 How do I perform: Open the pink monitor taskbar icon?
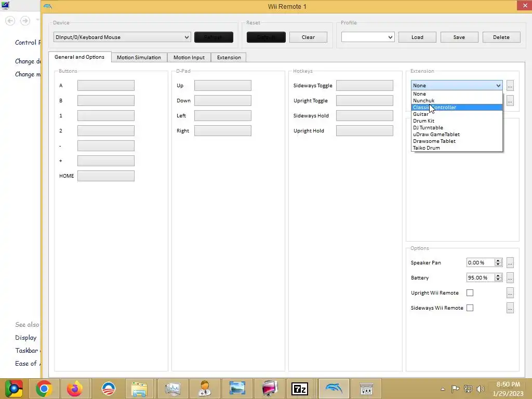pos(270,389)
